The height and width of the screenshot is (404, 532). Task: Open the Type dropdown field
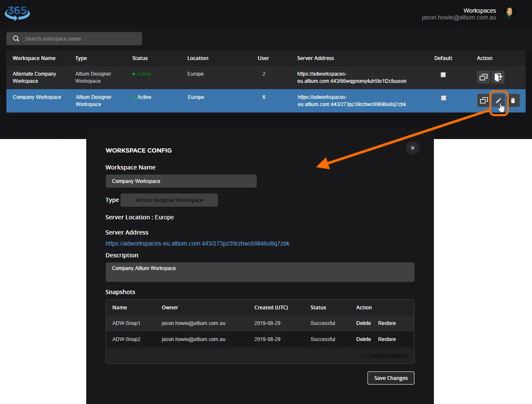pyautogui.click(x=169, y=200)
